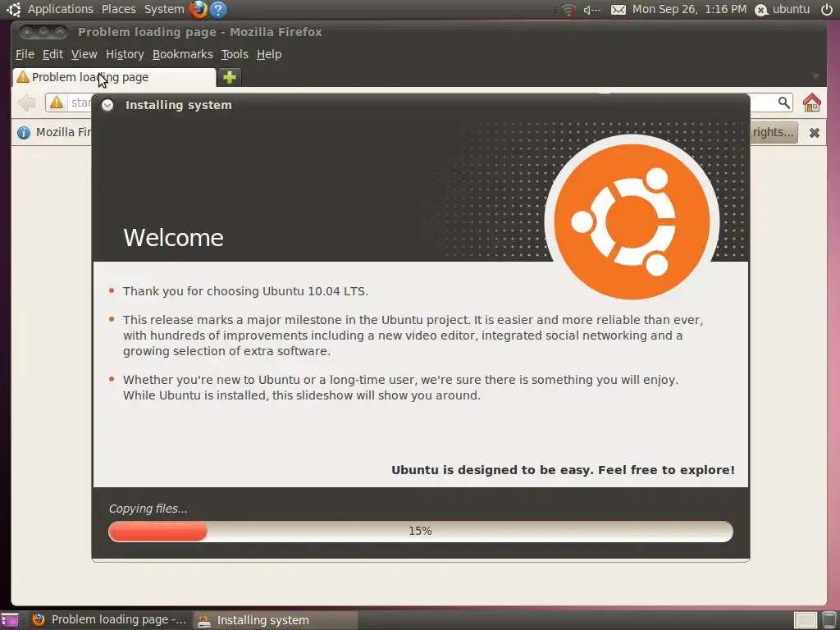Image resolution: width=840 pixels, height=630 pixels.
Task: Click the Welcome heading in slideshow
Action: [x=174, y=237]
